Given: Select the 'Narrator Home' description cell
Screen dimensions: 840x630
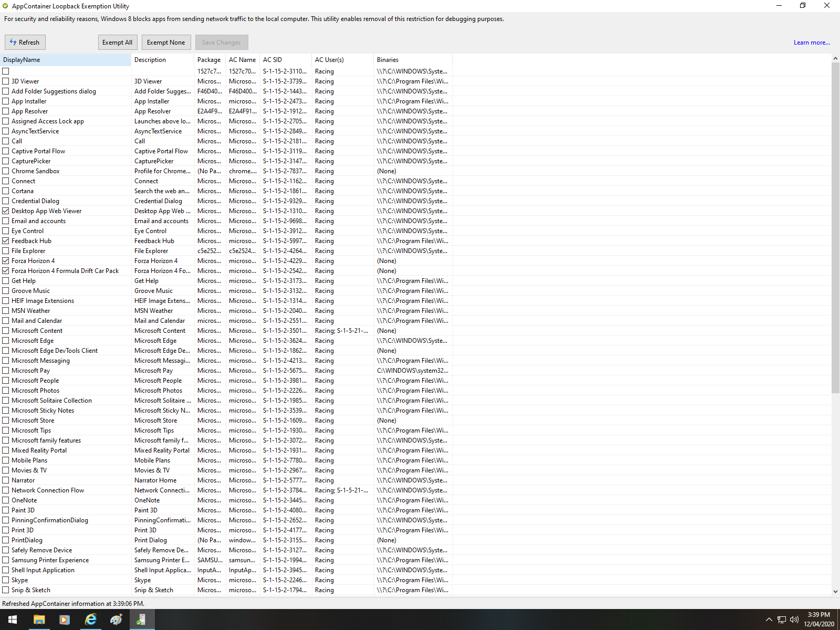Looking at the screenshot, I should pos(155,480).
